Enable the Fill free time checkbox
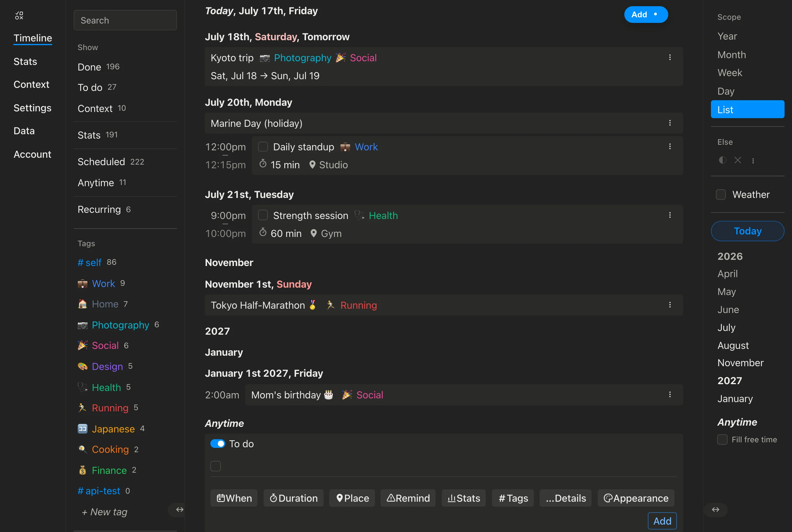792x532 pixels. pos(722,440)
